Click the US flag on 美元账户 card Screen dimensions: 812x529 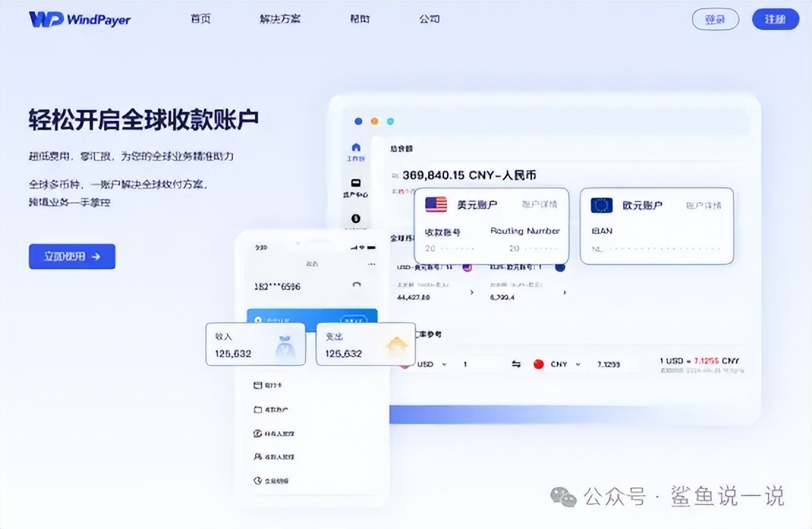436,204
